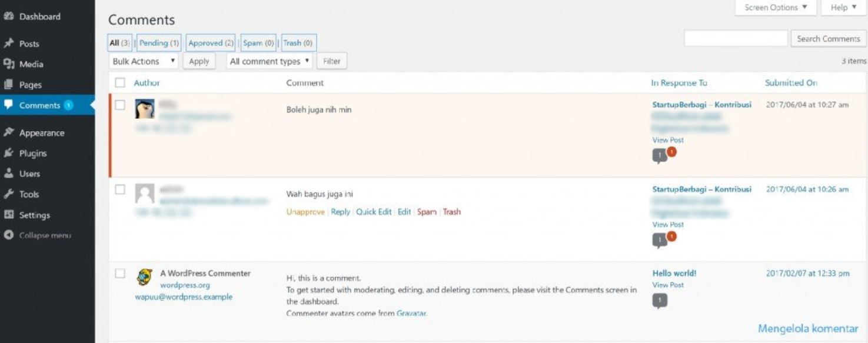Click the Filter button
This screenshot has height=343, width=868.
(x=332, y=61)
